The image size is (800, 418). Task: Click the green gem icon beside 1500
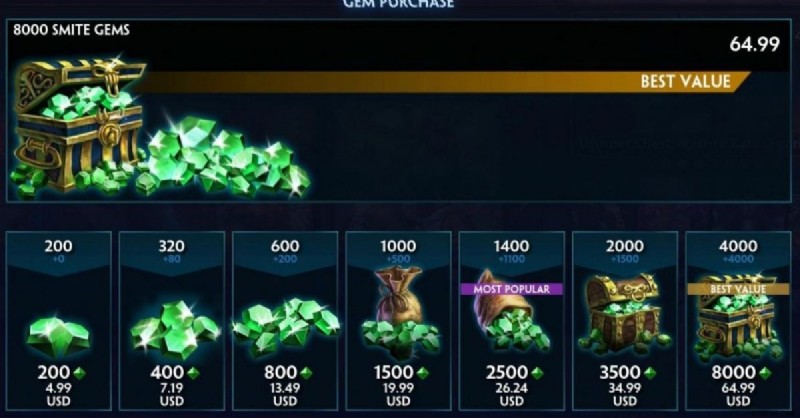click(x=423, y=374)
